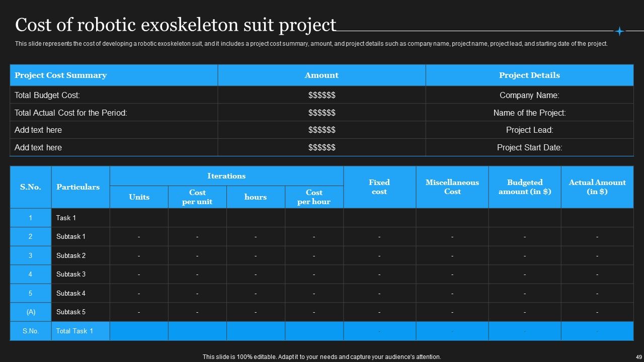
Task: Select the 'Task 1' particulars cell
Action: (80, 218)
